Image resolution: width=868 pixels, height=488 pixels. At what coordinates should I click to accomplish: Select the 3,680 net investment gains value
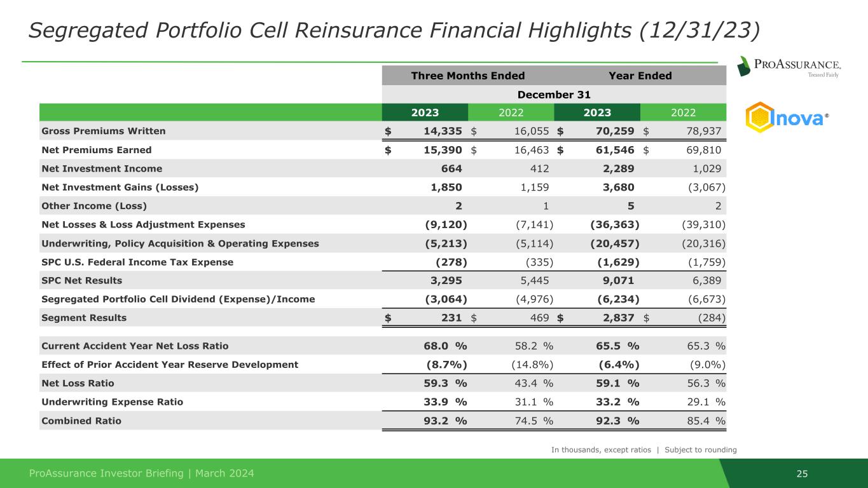(616, 187)
